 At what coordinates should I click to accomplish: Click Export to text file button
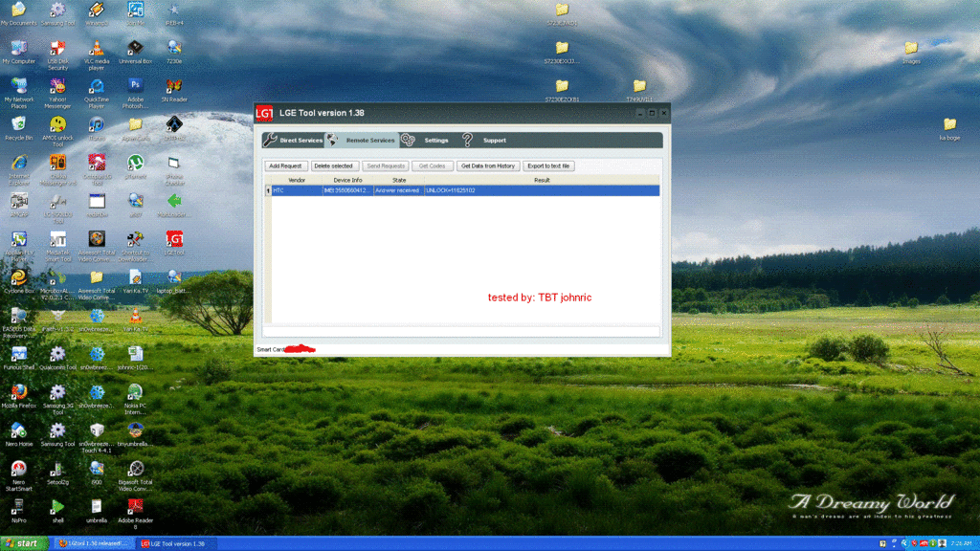point(548,166)
